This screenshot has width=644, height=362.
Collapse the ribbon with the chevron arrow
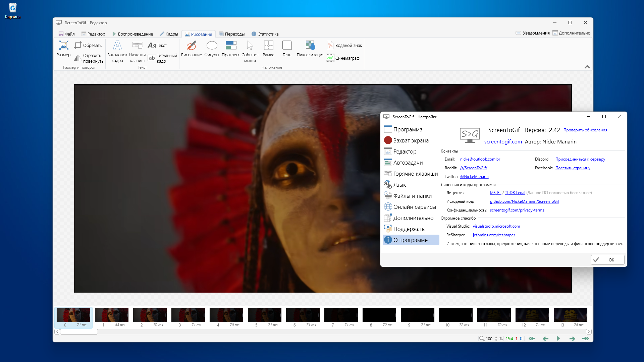click(x=587, y=67)
